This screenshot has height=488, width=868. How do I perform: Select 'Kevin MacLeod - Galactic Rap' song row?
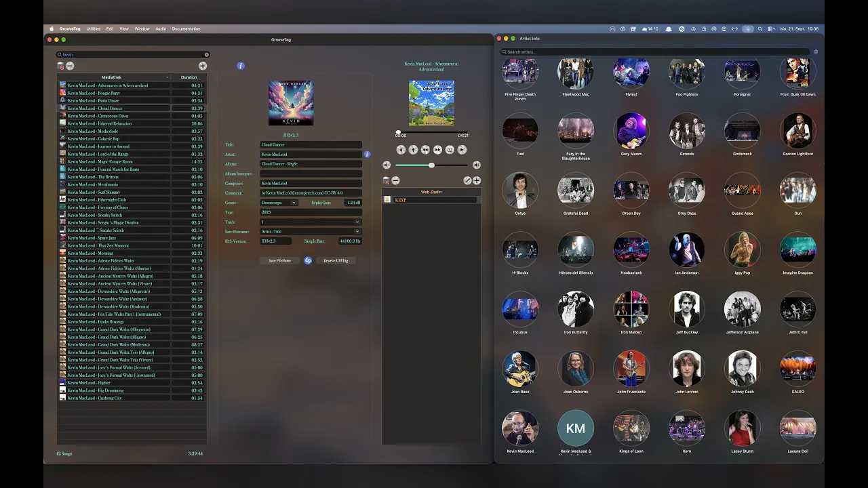tap(132, 139)
